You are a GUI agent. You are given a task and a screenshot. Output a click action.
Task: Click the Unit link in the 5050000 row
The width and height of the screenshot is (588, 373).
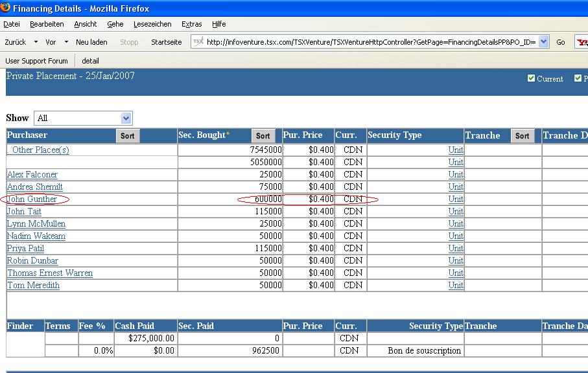(x=456, y=162)
